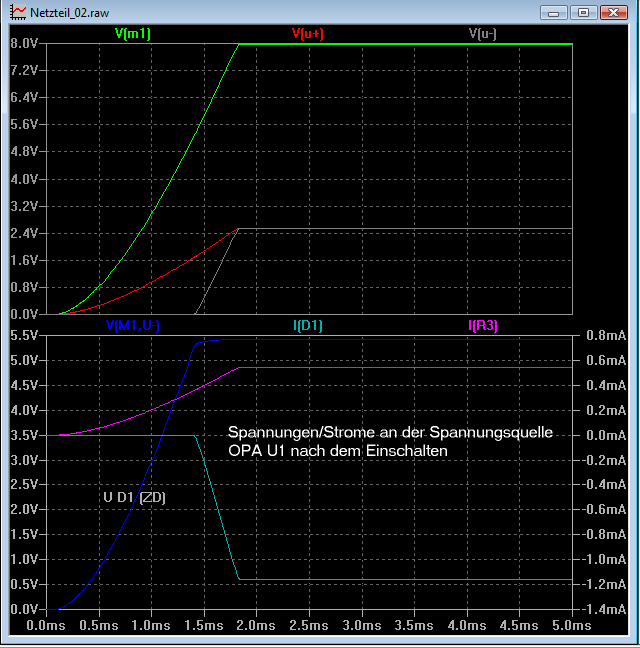This screenshot has width=640, height=648.
Task: Click the 8.0V label on upper axis
Action: click(x=24, y=43)
